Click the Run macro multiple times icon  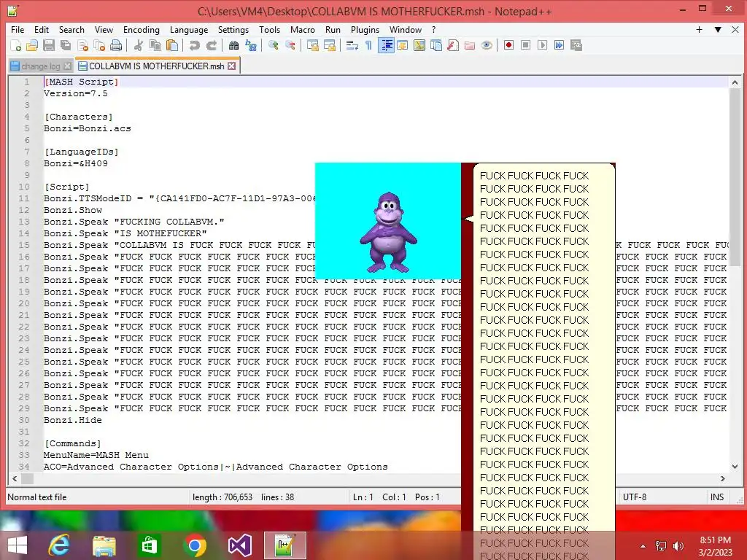[x=559, y=45]
